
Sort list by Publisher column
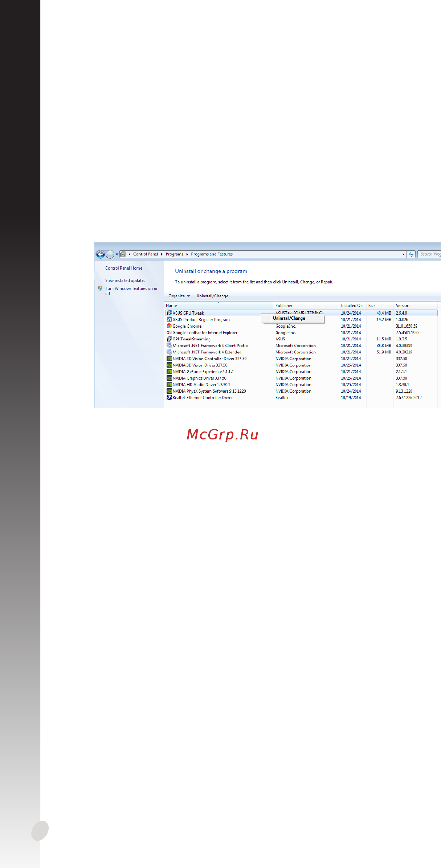[306, 306]
